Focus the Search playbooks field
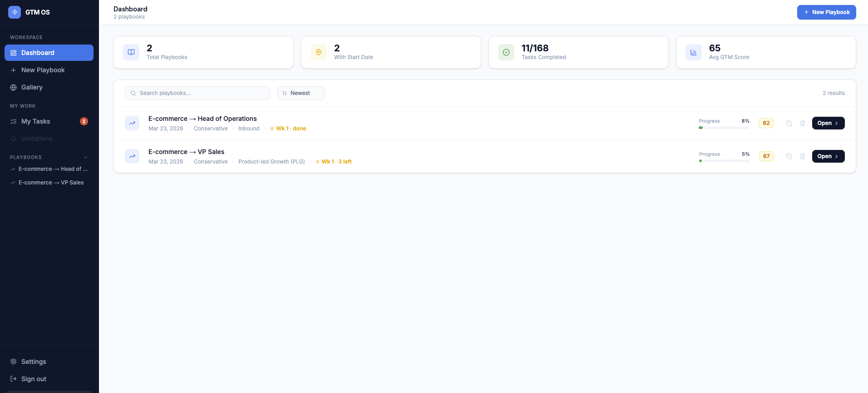 click(x=197, y=93)
